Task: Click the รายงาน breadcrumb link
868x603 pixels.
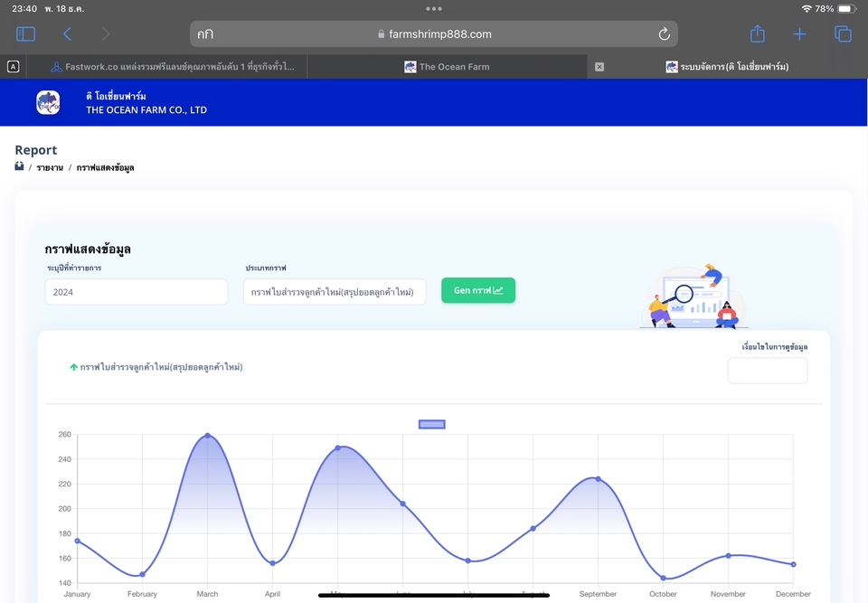Action: (50, 168)
